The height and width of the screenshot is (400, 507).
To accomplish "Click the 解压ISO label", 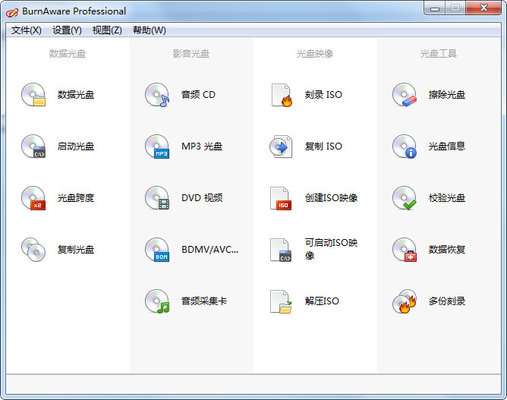I will click(x=322, y=301).
